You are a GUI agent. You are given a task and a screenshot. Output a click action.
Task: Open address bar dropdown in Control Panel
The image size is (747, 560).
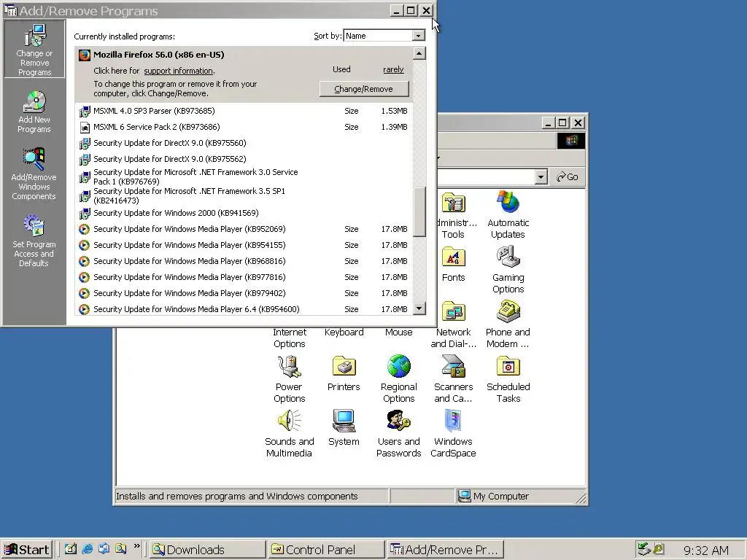tap(541, 177)
